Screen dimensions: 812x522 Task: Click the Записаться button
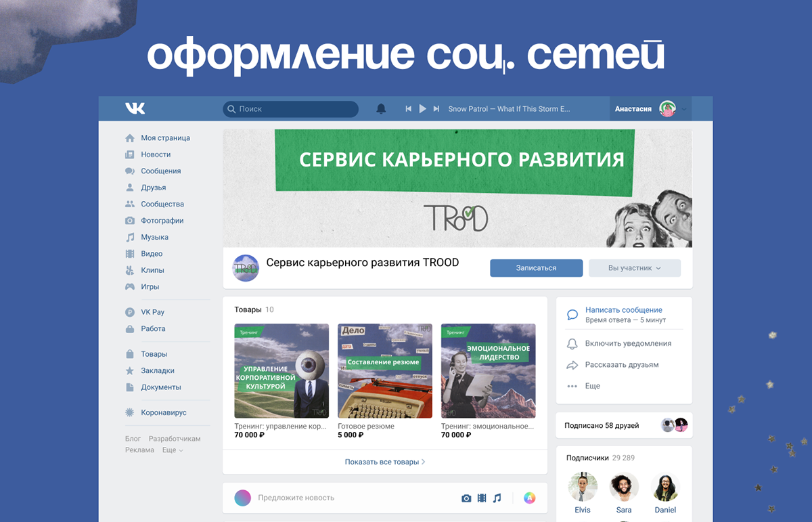coord(536,268)
